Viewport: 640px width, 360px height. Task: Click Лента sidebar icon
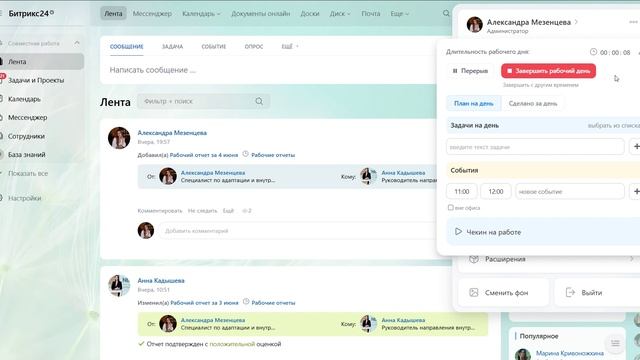click(x=2, y=62)
